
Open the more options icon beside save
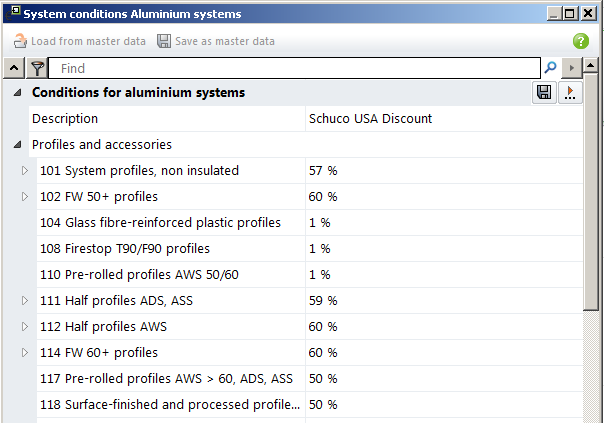pyautogui.click(x=570, y=93)
